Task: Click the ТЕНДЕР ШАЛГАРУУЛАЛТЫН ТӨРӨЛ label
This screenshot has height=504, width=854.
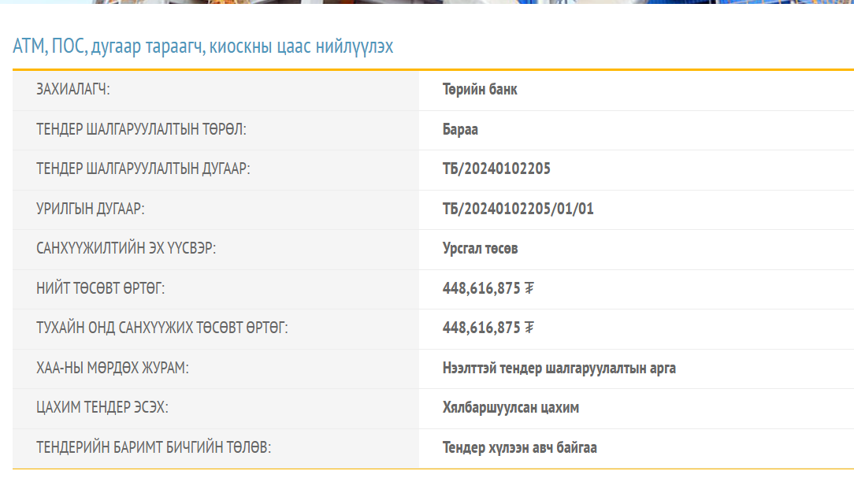Action: click(x=141, y=129)
